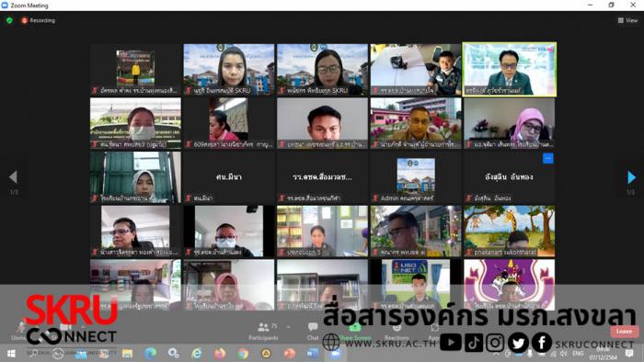Leave the meeting
This screenshot has width=644, height=362.
coord(625,332)
